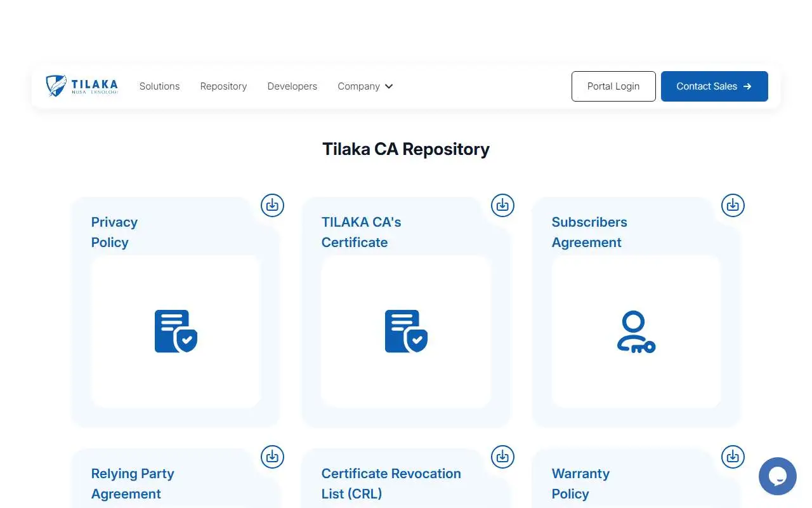Image resolution: width=812 pixels, height=508 pixels.
Task: Expand the Company dropdown menu
Action: click(365, 86)
